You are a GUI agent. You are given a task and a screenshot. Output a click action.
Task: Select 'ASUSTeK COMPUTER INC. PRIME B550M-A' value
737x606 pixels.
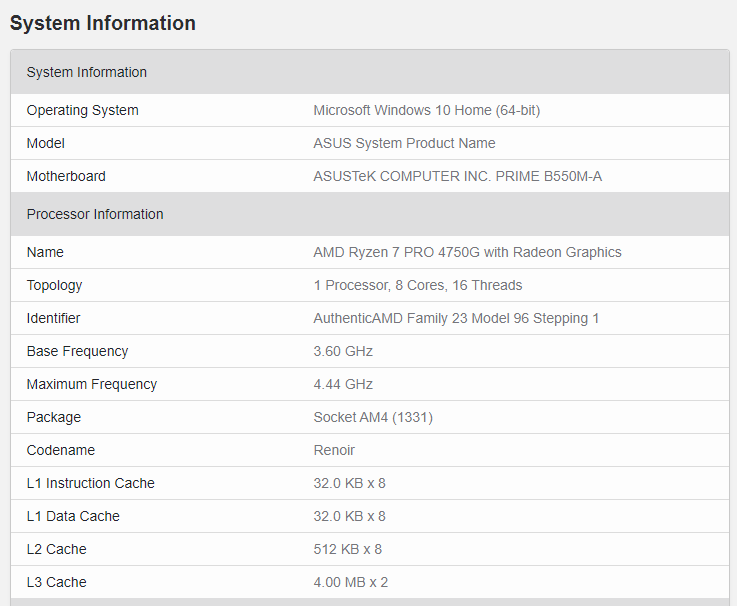click(x=458, y=176)
